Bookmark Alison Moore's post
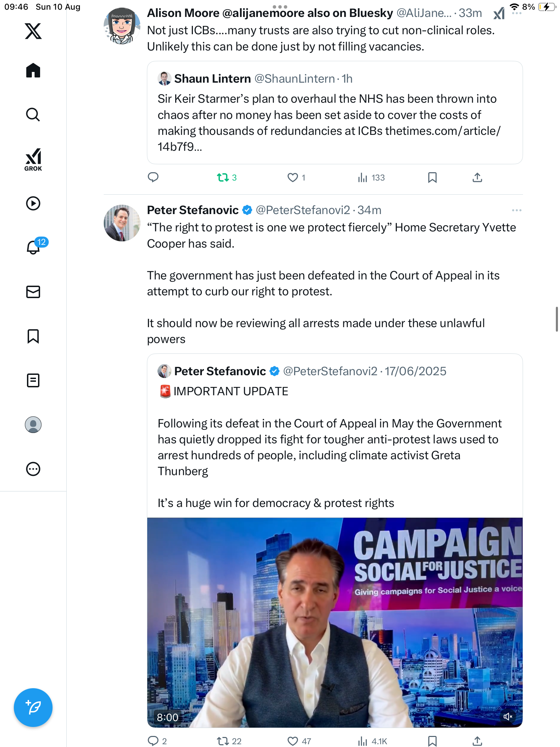The image size is (560, 747). 432,178
